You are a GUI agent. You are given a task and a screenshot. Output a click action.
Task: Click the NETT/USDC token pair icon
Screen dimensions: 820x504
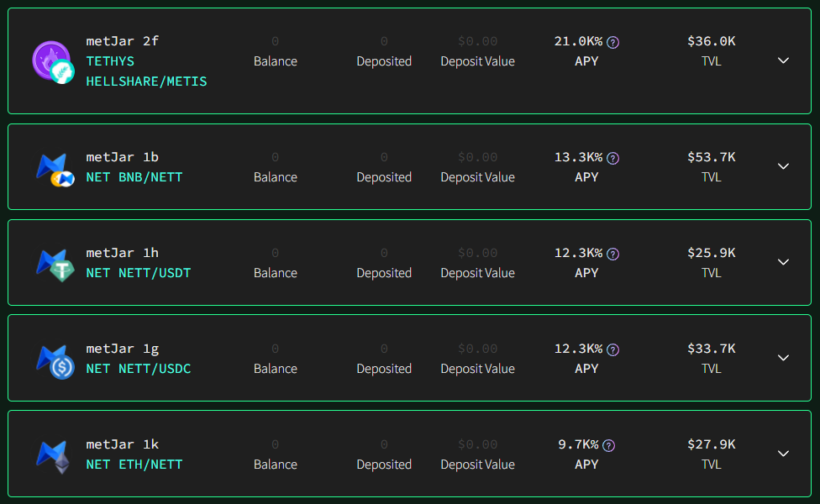(55, 361)
